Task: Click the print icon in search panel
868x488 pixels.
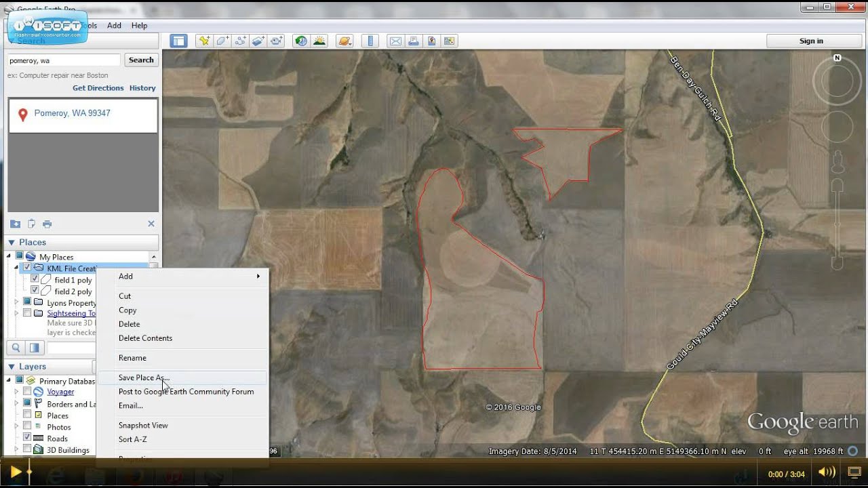Action: 47,224
